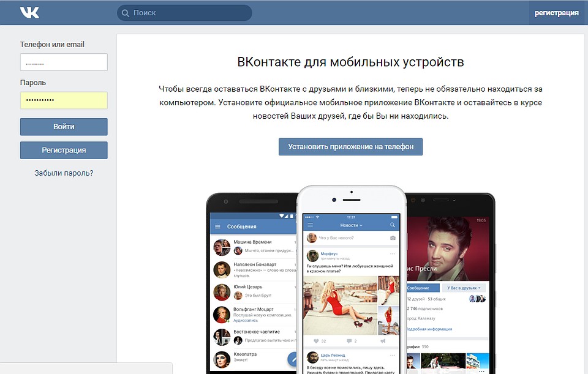Click the Пароль password field
This screenshot has width=588, height=374.
coord(64,100)
